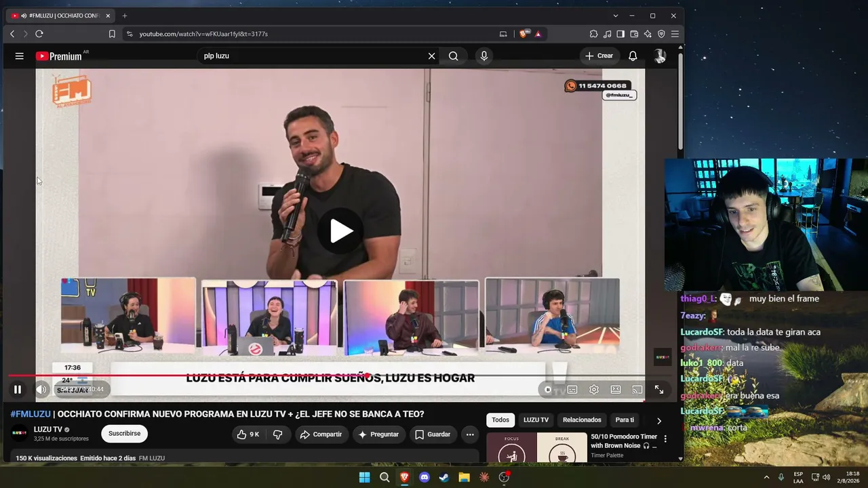This screenshot has width=868, height=488.
Task: Switch to theater mode
Action: (616, 390)
